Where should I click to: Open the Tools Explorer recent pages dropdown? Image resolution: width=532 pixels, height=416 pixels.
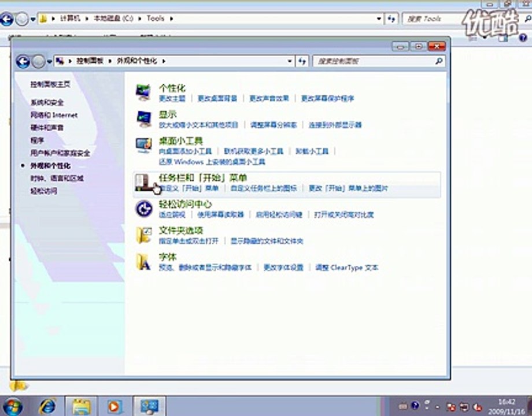point(33,19)
